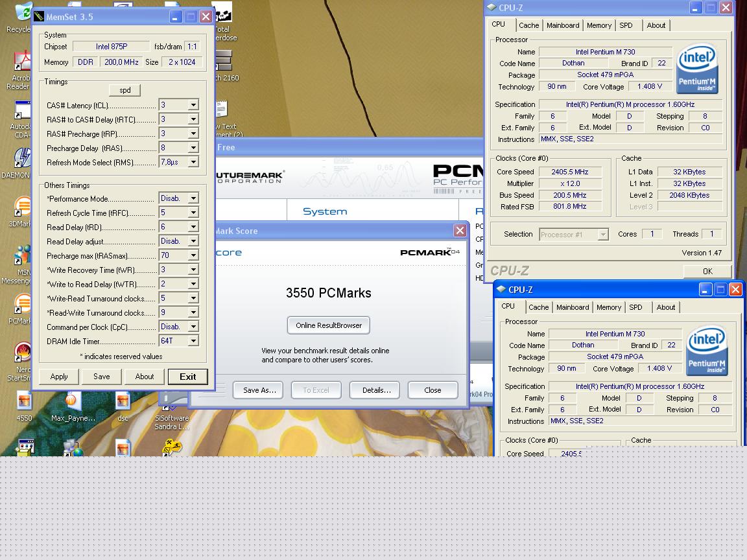
Task: Expand Write Recovery Time (tWR) dropdown
Action: (x=193, y=270)
